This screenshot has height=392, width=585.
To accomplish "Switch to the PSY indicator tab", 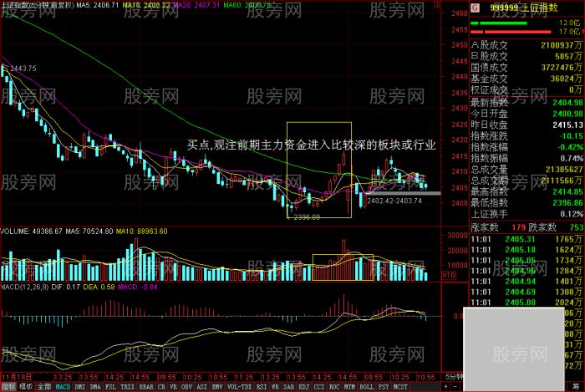I will [x=383, y=387].
